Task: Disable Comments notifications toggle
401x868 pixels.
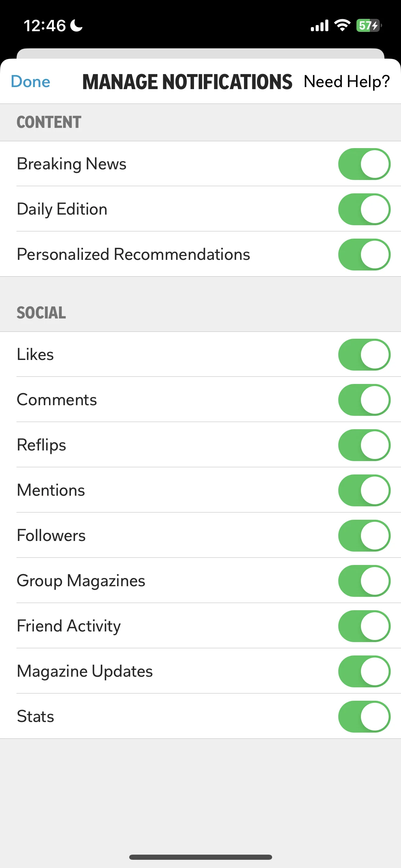Action: (x=364, y=400)
